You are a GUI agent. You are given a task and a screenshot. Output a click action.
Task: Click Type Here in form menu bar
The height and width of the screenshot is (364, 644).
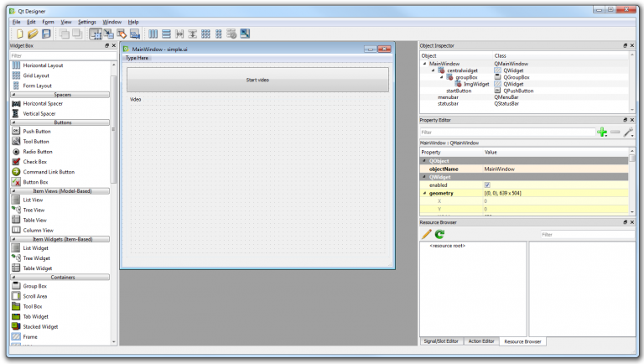[x=137, y=58]
